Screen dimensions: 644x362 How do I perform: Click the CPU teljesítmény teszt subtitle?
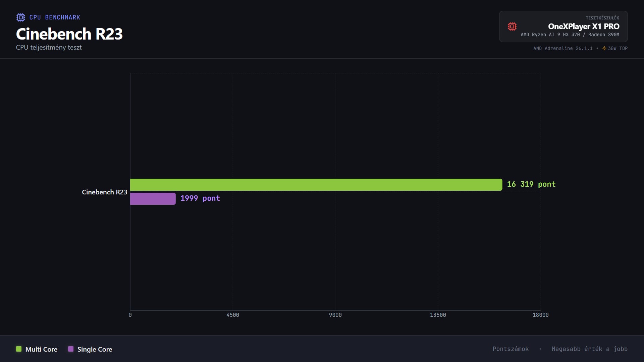click(49, 48)
